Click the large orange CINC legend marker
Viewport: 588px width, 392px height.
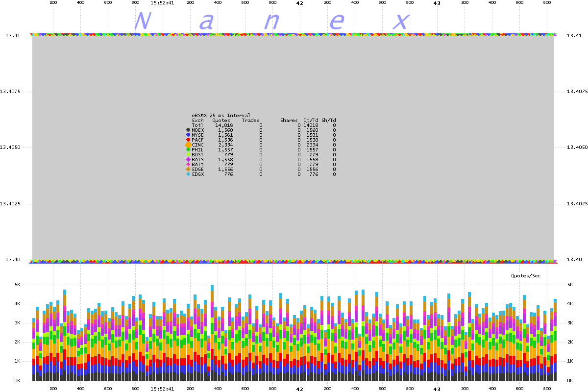[188, 145]
